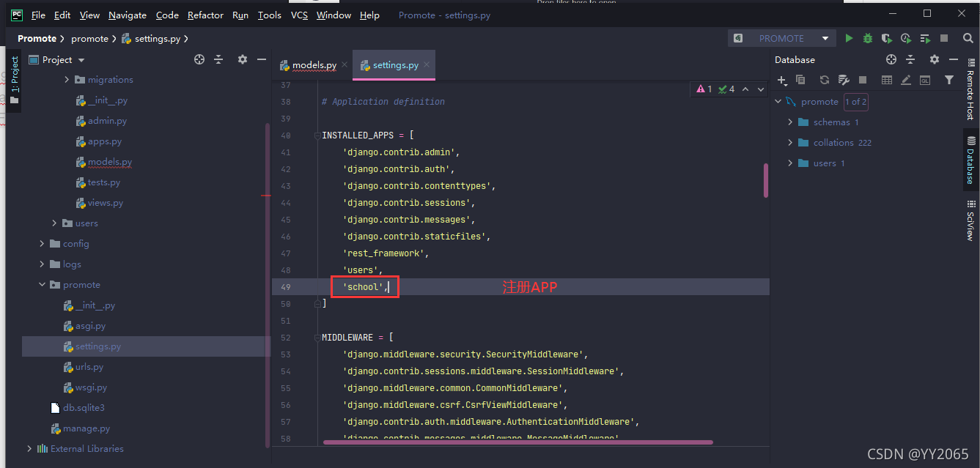The height and width of the screenshot is (468, 980).
Task: Open Database panel settings gear
Action: click(934, 59)
